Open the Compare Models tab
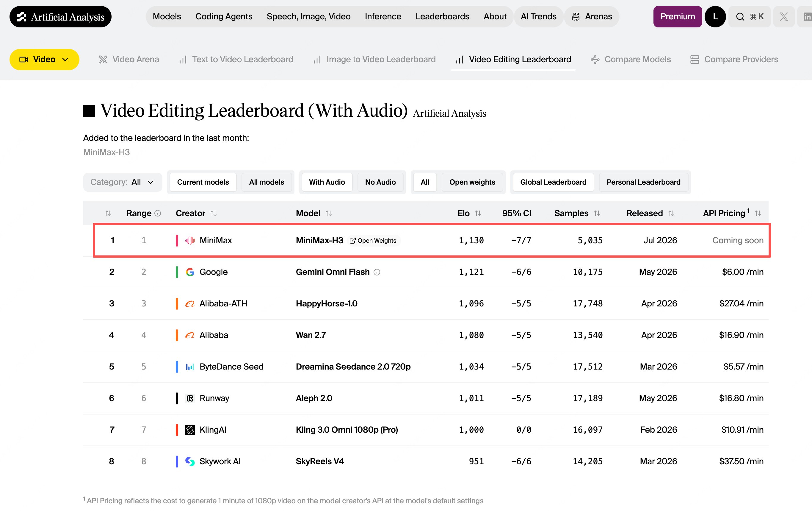Image resolution: width=812 pixels, height=511 pixels. pos(631,59)
